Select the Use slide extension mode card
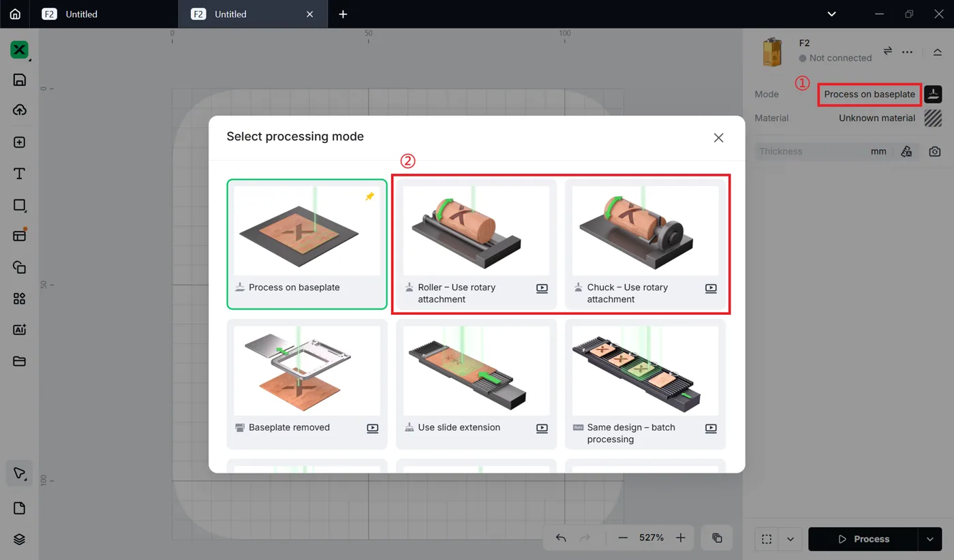This screenshot has height=560, width=954. tap(476, 384)
